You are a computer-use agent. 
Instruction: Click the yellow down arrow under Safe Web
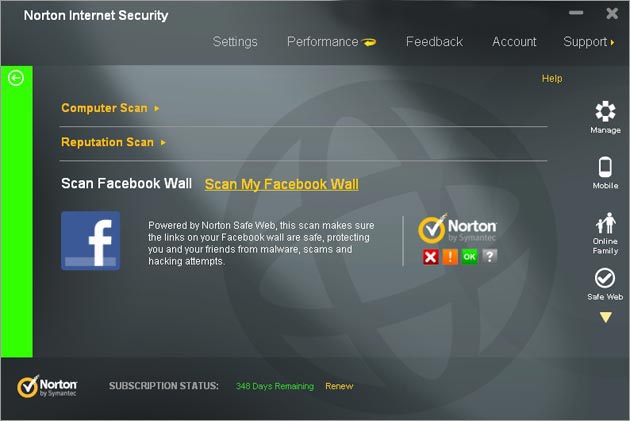pyautogui.click(x=605, y=317)
